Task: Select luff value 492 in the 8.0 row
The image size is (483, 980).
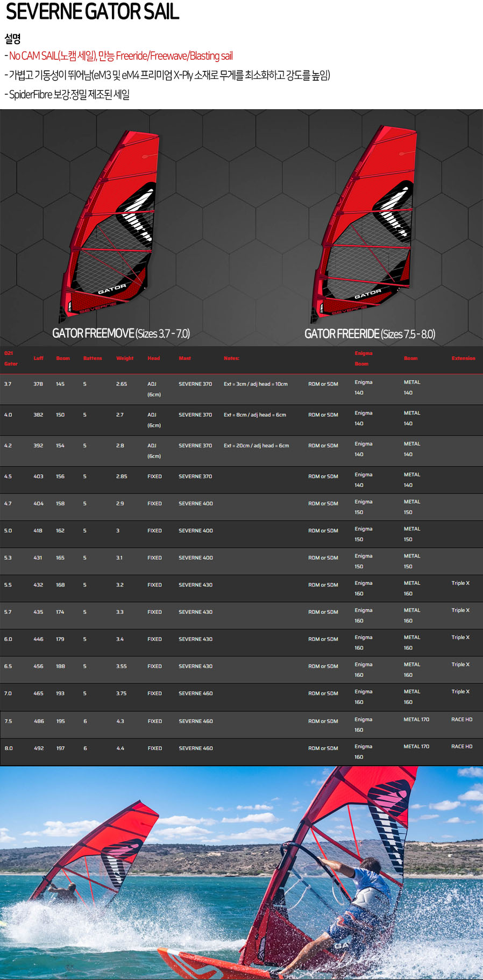Action: coord(39,748)
